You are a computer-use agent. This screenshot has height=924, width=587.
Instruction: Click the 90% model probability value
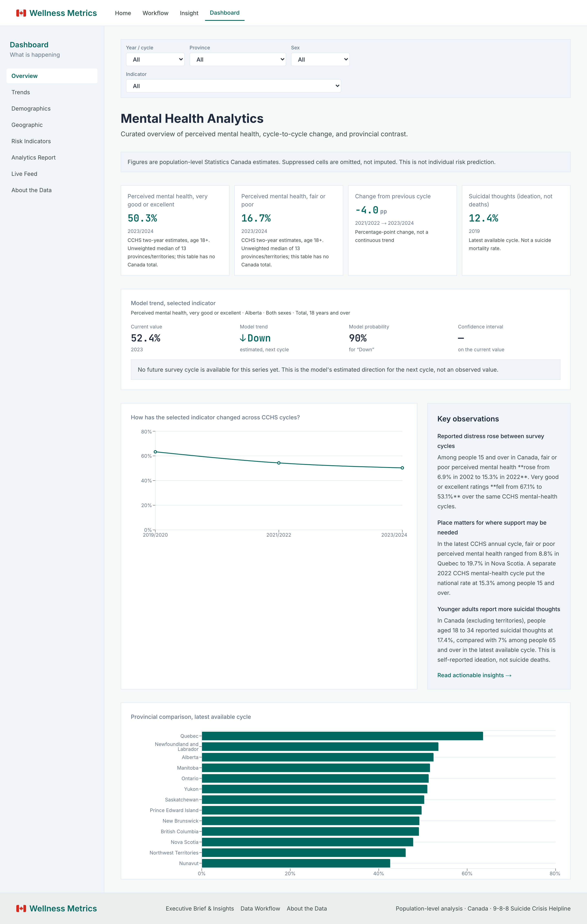coord(358,338)
